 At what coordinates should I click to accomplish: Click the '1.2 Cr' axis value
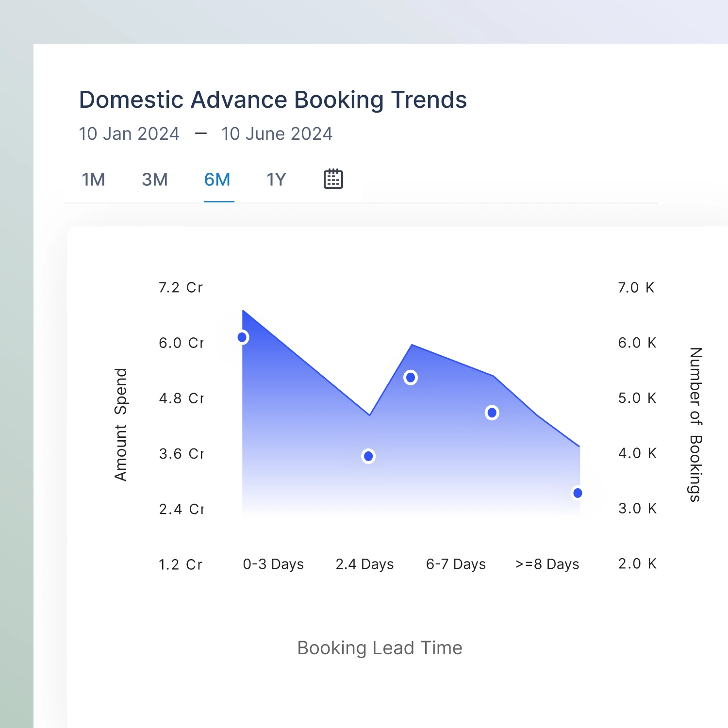click(181, 564)
